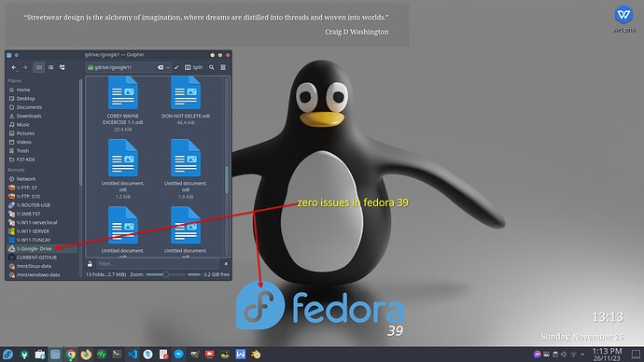The image size is (644, 362).
Task: Open terminal (Konsole) from taskbar
Action: tap(117, 355)
